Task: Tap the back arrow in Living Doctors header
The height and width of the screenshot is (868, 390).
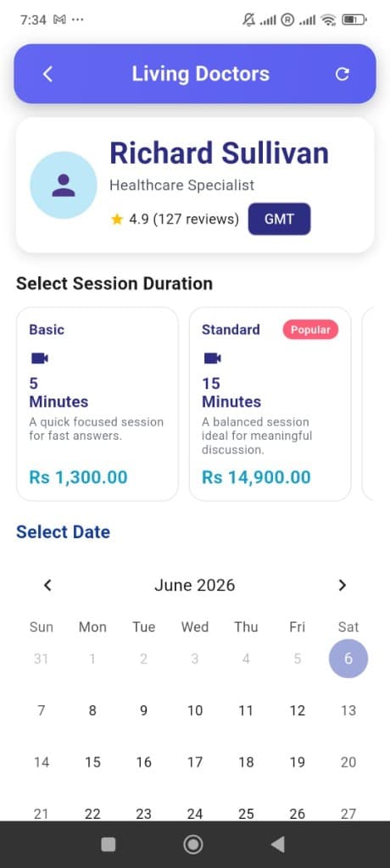Action: pos(47,75)
